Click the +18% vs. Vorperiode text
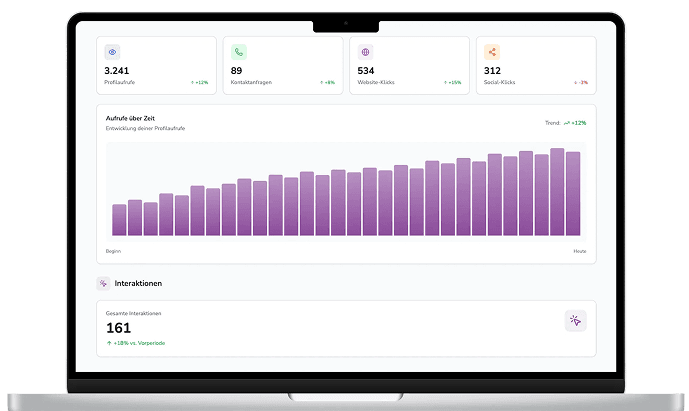 (139, 343)
